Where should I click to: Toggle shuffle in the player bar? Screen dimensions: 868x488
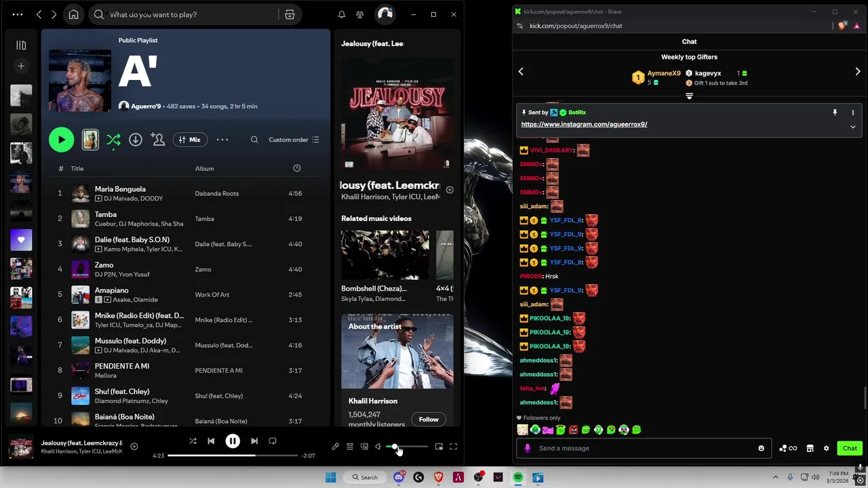coord(193,441)
